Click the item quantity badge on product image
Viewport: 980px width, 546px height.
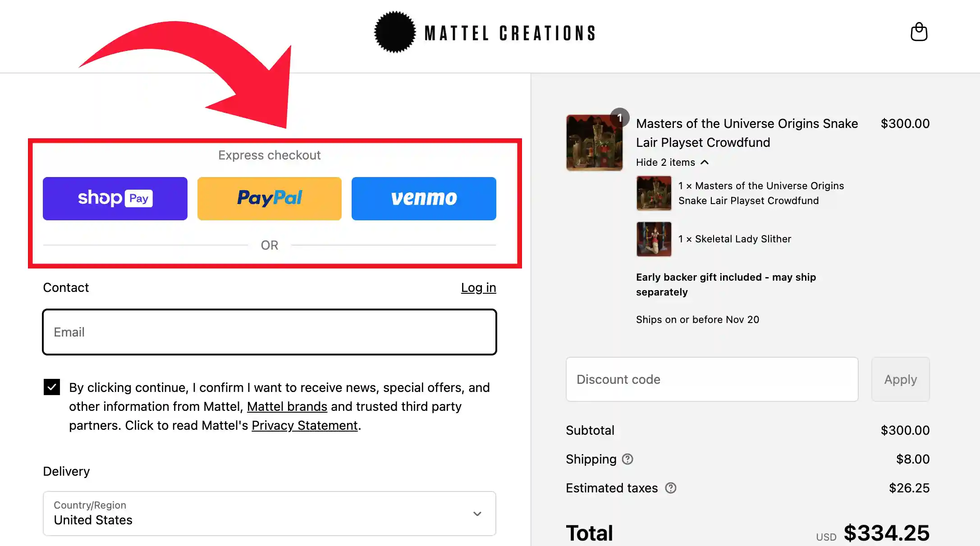[620, 118]
